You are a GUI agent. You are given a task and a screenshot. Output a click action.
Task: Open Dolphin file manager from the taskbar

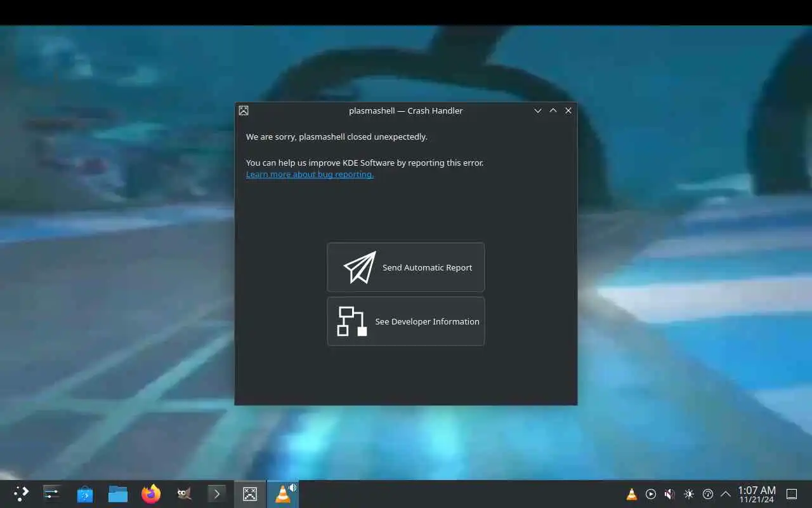[118, 493]
